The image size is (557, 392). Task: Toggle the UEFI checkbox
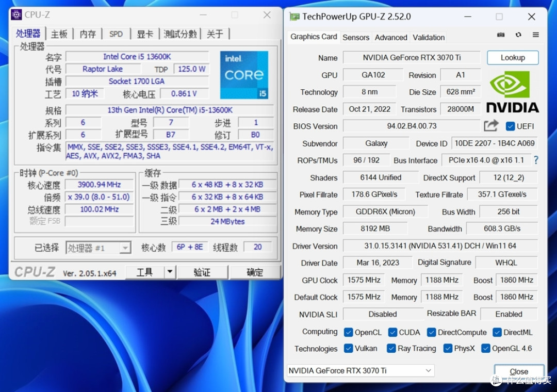coord(510,126)
